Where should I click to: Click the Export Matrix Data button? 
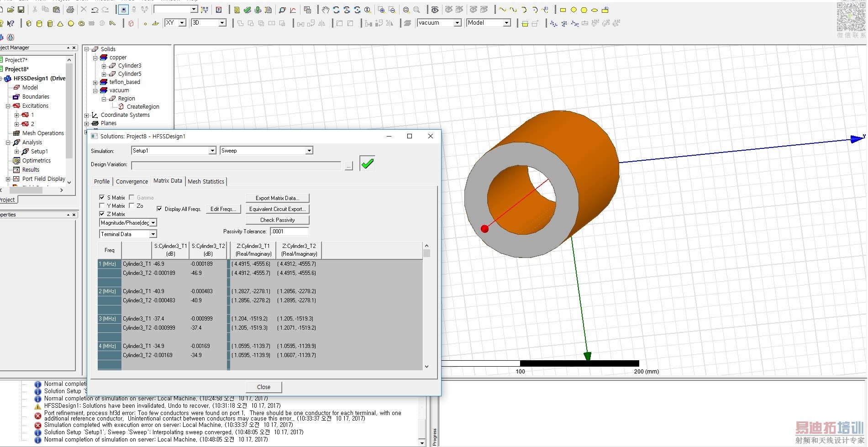tap(277, 198)
